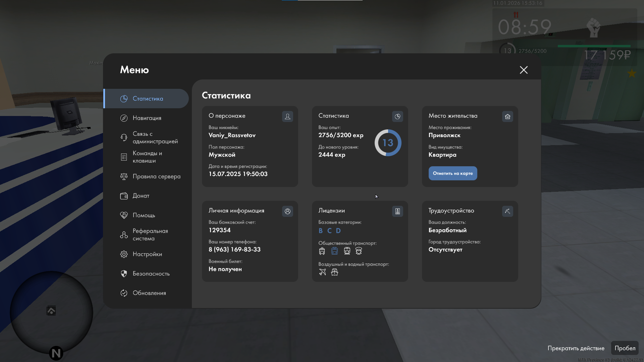Viewport: 644px width, 362px height.
Task: Click the license document icon in Лицензии card
Action: pos(397,211)
